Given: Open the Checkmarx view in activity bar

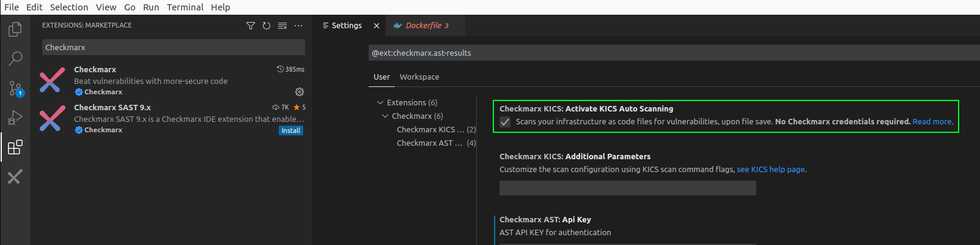Looking at the screenshot, I should [x=15, y=177].
